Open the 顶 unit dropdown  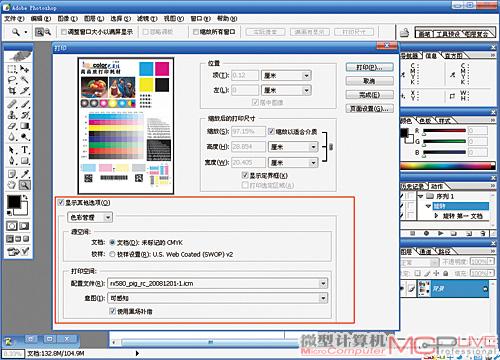pyautogui.click(x=306, y=76)
